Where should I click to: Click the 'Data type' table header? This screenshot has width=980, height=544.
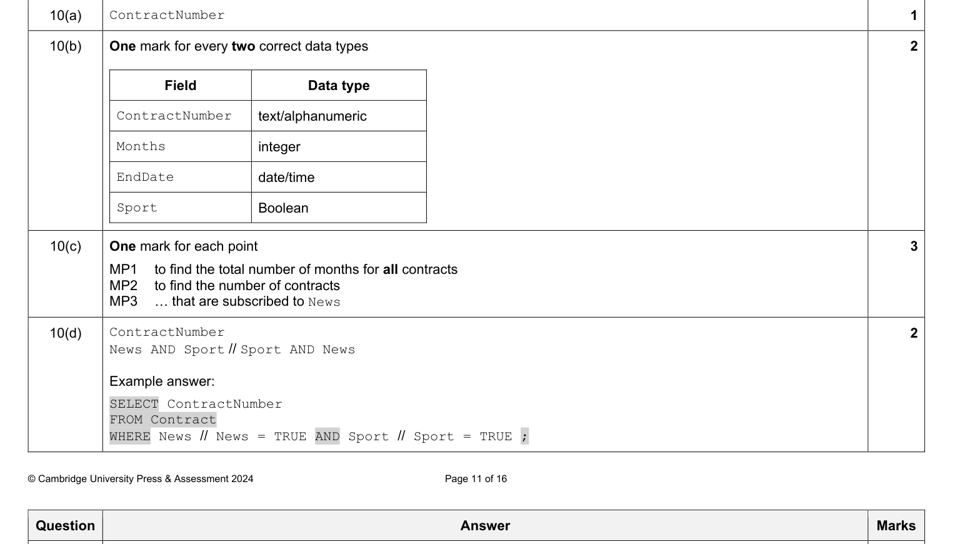pyautogui.click(x=339, y=86)
